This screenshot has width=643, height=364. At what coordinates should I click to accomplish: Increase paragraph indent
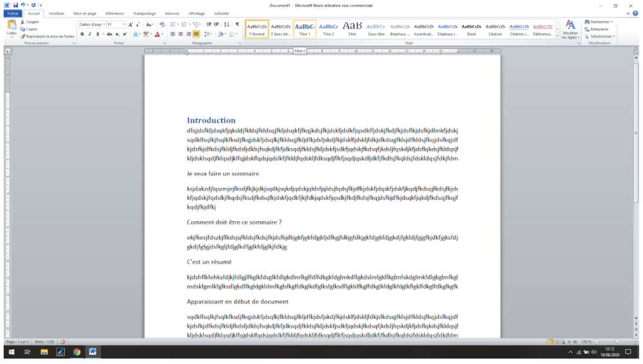pos(217,25)
